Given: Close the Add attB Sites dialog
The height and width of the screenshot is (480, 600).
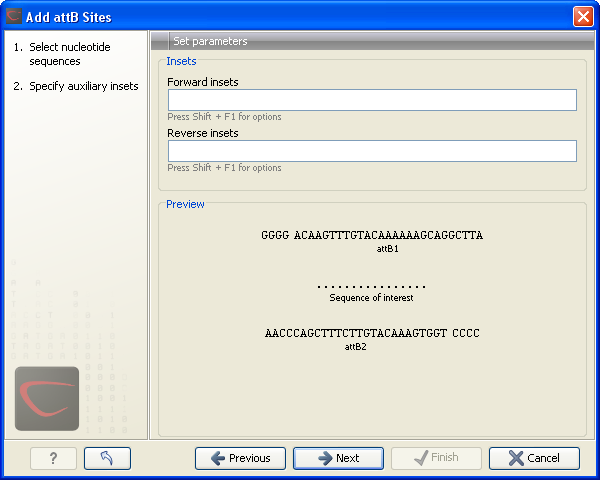Looking at the screenshot, I should 583,16.
